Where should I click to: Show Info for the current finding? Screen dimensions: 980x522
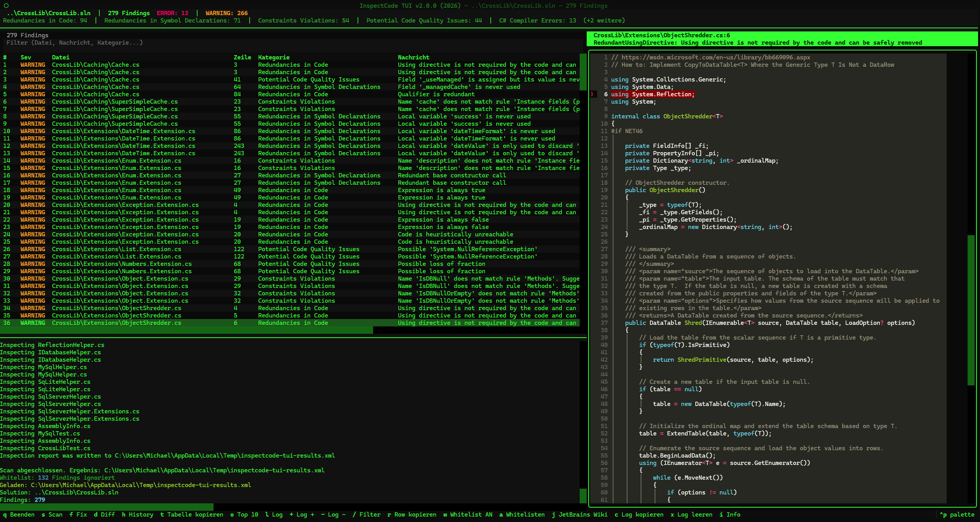[x=730, y=515]
